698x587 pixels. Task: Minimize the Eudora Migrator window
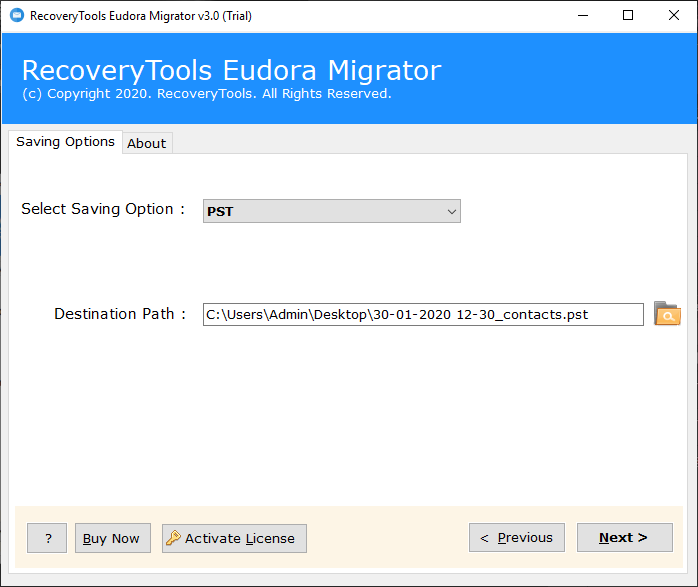(x=583, y=16)
